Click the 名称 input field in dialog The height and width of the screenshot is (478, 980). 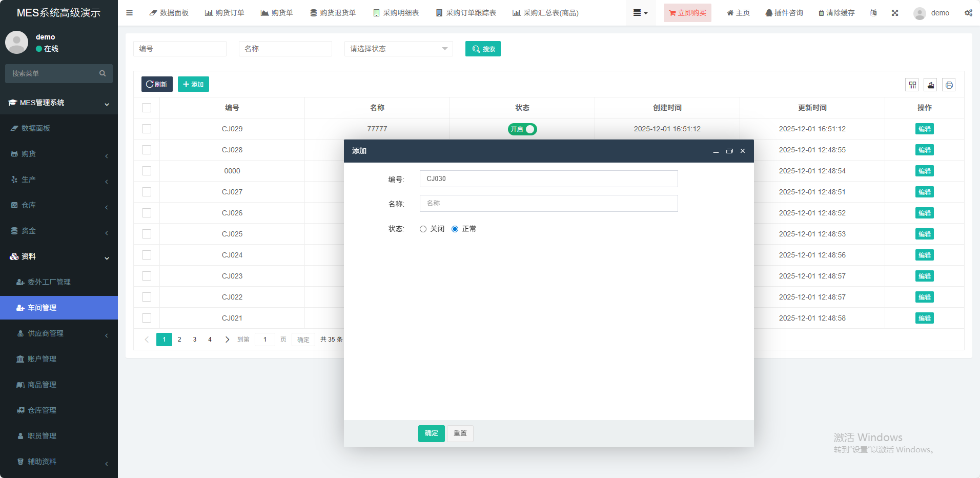pos(548,204)
